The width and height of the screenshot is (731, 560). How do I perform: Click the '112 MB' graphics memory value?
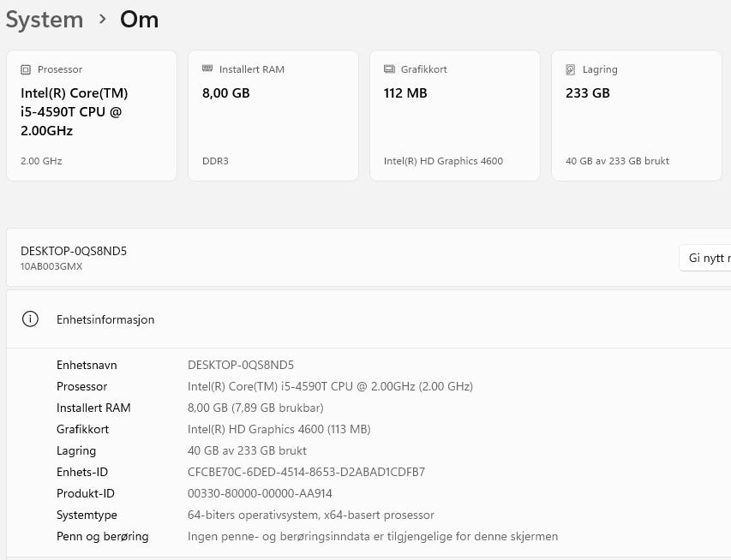click(x=405, y=93)
